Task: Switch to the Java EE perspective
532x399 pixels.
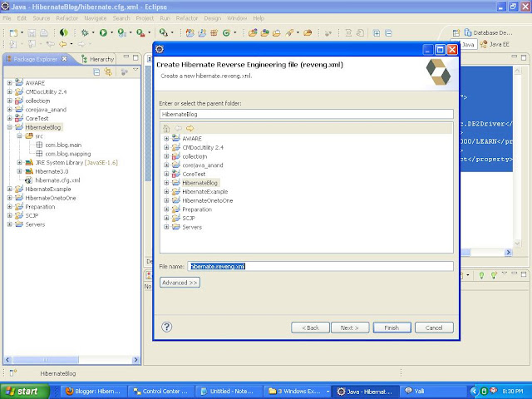Action: pos(495,44)
